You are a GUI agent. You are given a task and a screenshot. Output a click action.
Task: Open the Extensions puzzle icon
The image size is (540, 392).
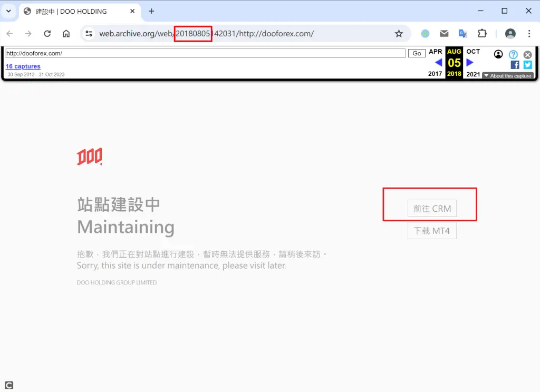[482, 33]
